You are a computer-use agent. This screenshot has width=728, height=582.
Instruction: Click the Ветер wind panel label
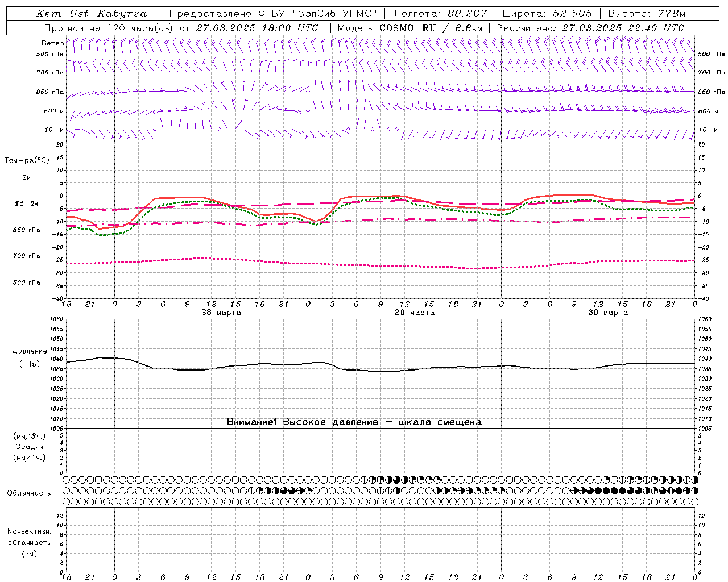[52, 43]
